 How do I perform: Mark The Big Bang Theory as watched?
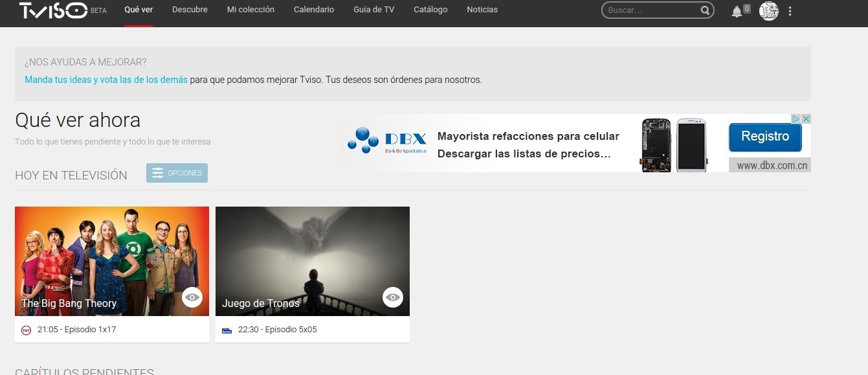[x=192, y=297]
